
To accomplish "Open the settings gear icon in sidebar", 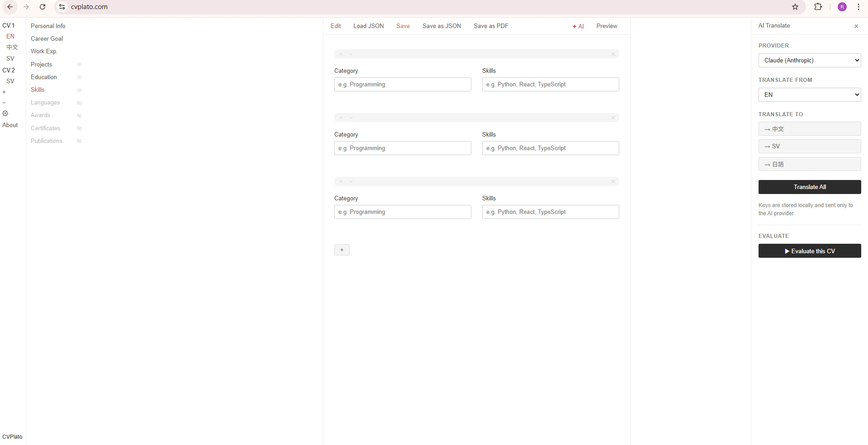I will coord(5,114).
